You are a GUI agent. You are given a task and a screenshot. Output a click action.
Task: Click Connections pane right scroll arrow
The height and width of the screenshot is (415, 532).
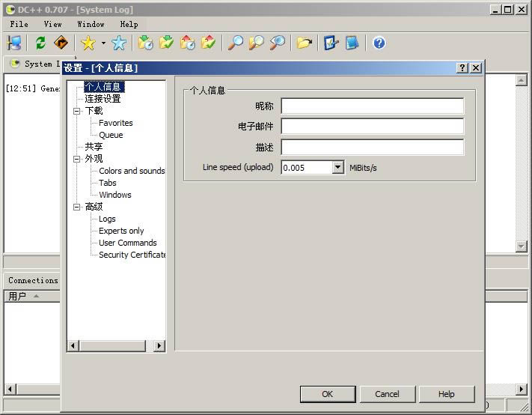(x=521, y=390)
